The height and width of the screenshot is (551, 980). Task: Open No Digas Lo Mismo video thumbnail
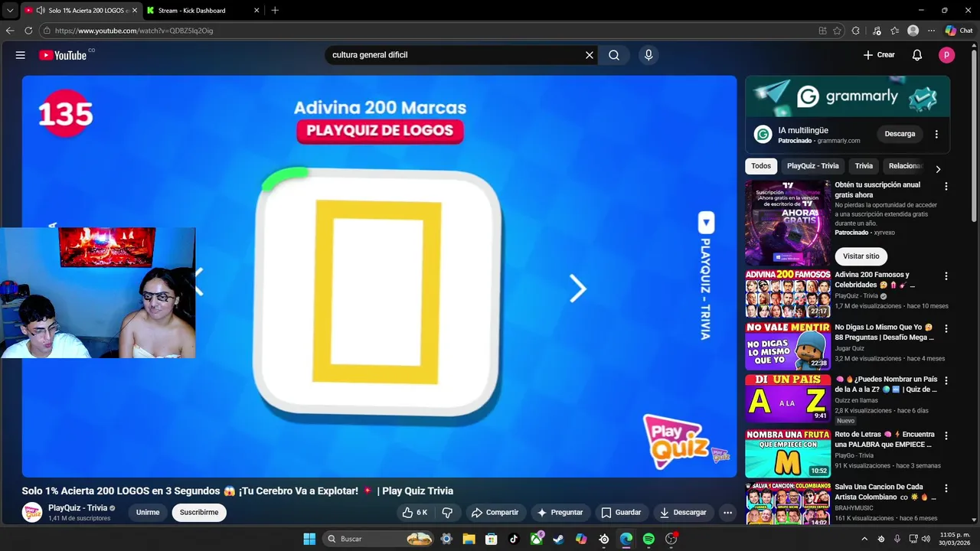[788, 346]
